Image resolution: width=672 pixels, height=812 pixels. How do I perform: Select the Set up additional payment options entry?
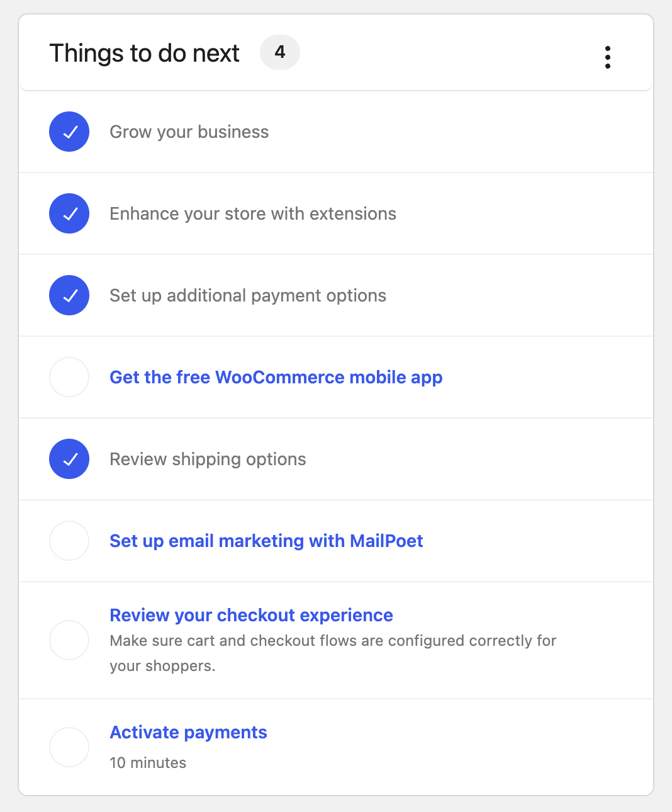248,295
